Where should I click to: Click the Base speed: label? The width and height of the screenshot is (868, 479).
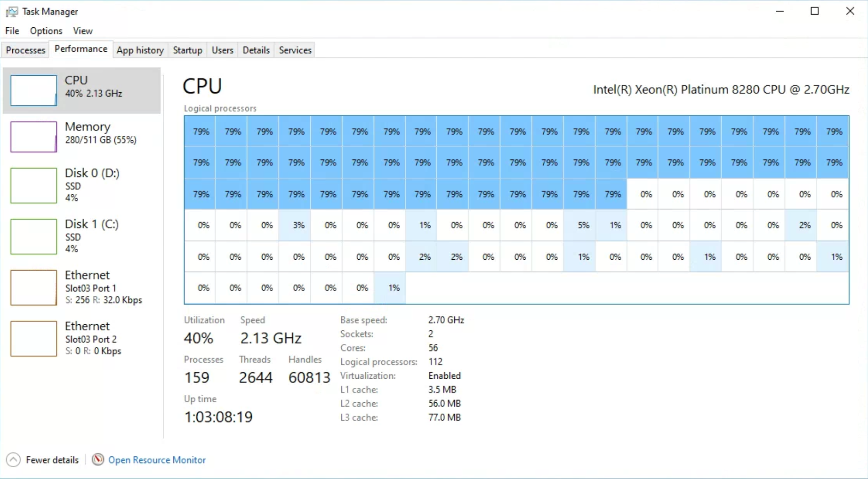[x=364, y=320]
